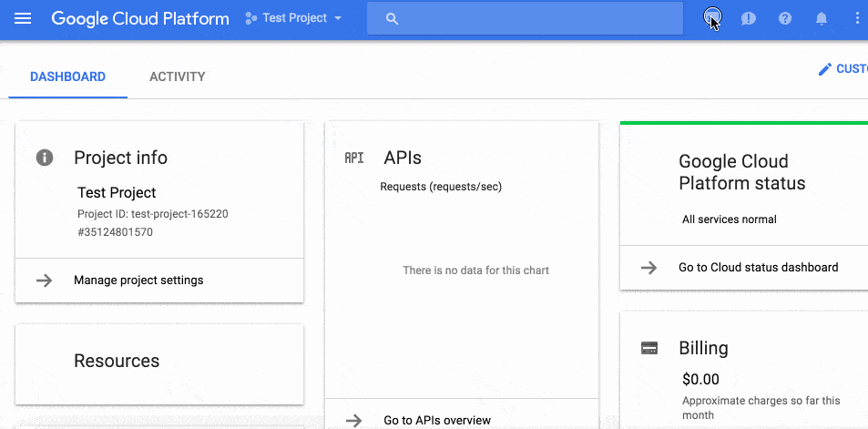This screenshot has width=868, height=429.
Task: Click the Project info heading
Action: point(120,158)
